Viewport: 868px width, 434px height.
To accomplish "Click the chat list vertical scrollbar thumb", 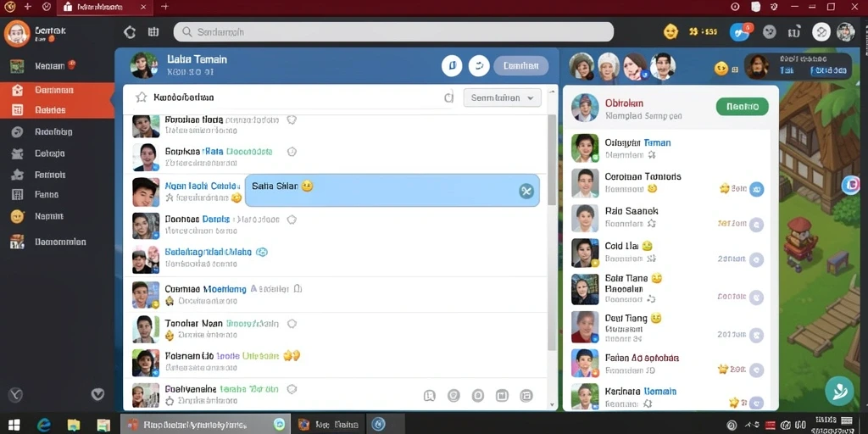I will [x=552, y=160].
